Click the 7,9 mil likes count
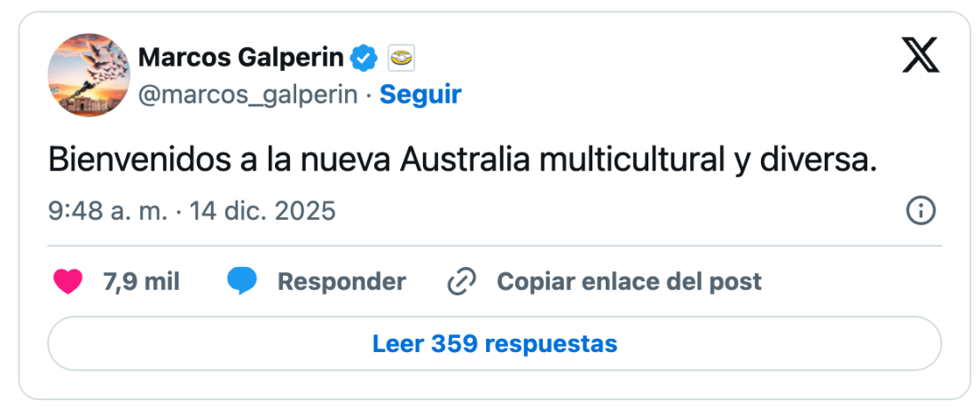This screenshot has width=980, height=408. click(141, 282)
